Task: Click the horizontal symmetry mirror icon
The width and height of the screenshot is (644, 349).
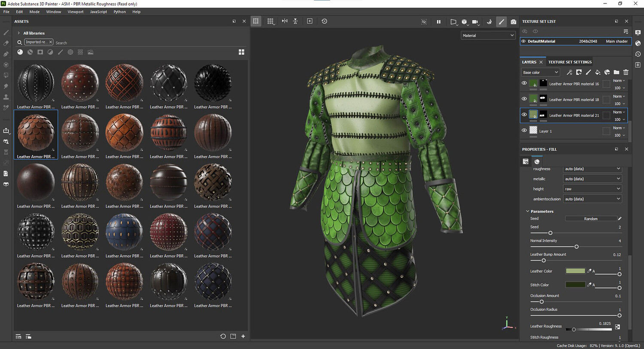Action: coord(285,21)
